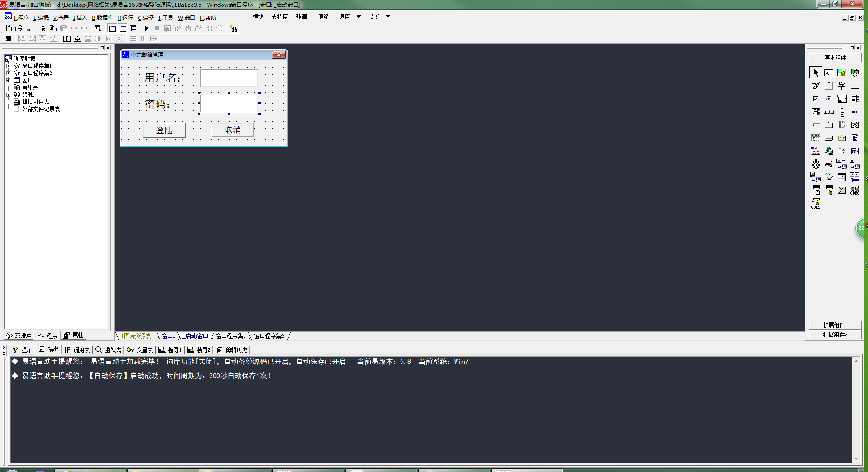868x472 pixels.
Task: Center horizontally in window toolbar icon
Action: tap(67, 39)
